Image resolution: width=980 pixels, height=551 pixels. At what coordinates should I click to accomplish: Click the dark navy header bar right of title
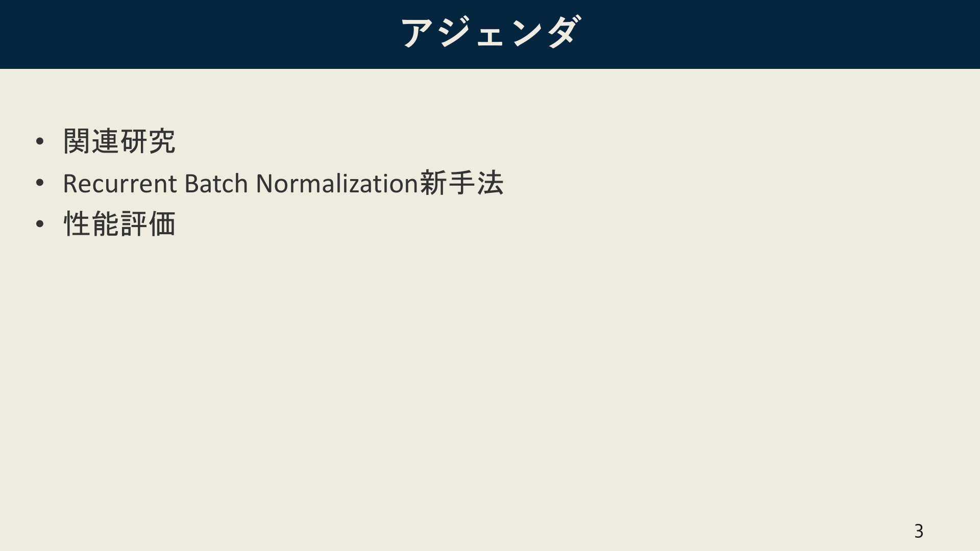coord(781,34)
